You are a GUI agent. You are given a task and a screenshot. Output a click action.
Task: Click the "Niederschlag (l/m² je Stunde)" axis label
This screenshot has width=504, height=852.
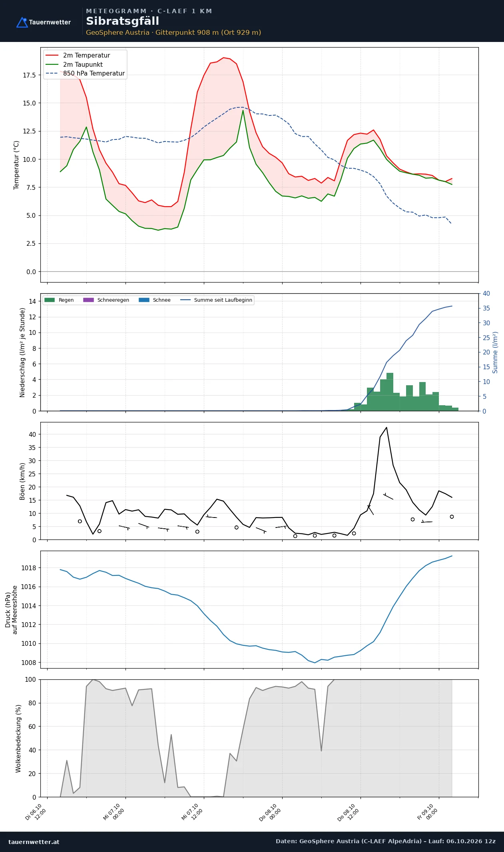pos(22,352)
